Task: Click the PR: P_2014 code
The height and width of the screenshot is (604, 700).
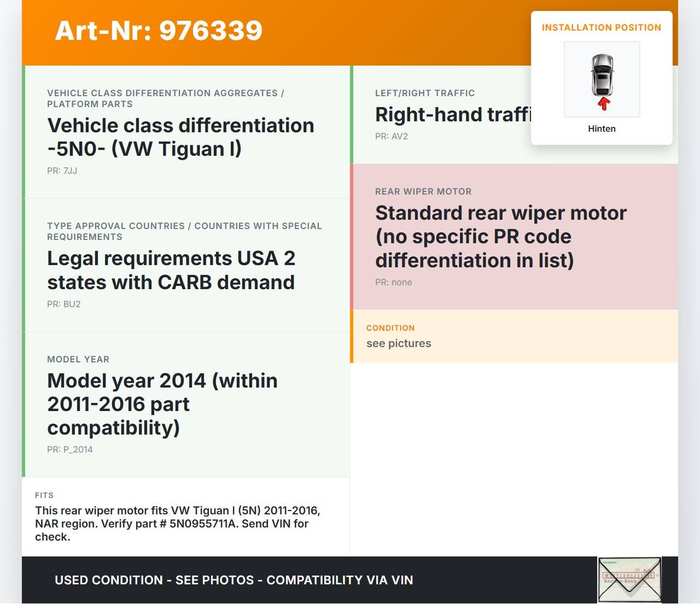Action: tap(70, 449)
